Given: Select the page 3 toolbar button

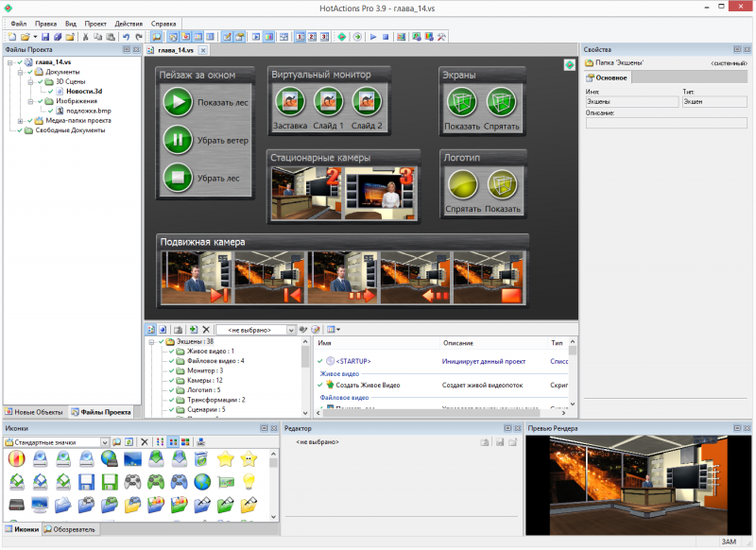Looking at the screenshot, I should coord(324,37).
